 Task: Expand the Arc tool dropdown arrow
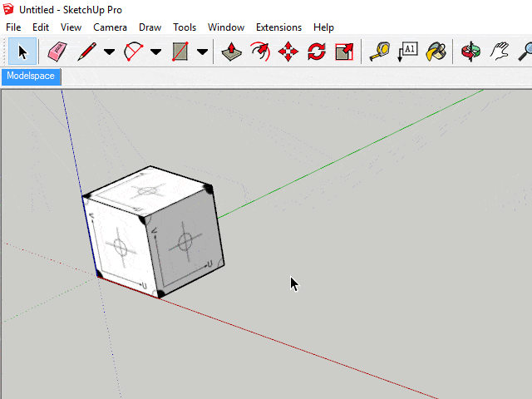pos(155,52)
